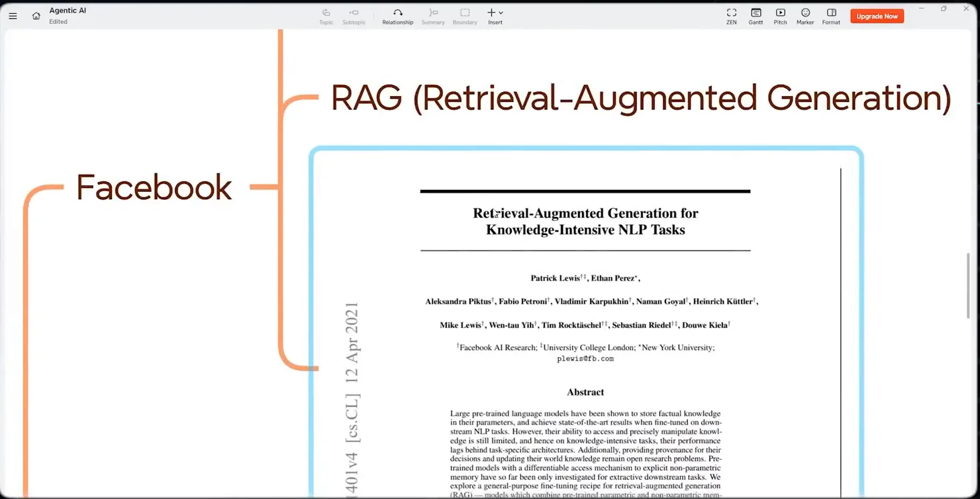The width and height of the screenshot is (980, 499).
Task: Open the Insert dropdown menu
Action: (x=495, y=17)
